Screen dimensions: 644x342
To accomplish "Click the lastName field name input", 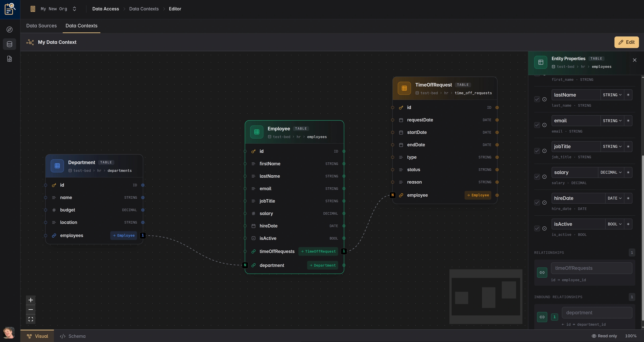I will pos(576,95).
